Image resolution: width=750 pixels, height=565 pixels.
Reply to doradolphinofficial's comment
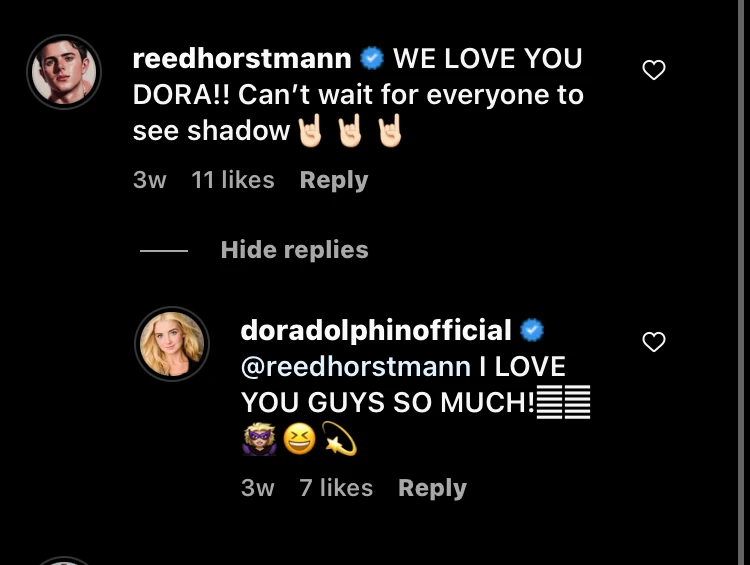click(432, 488)
